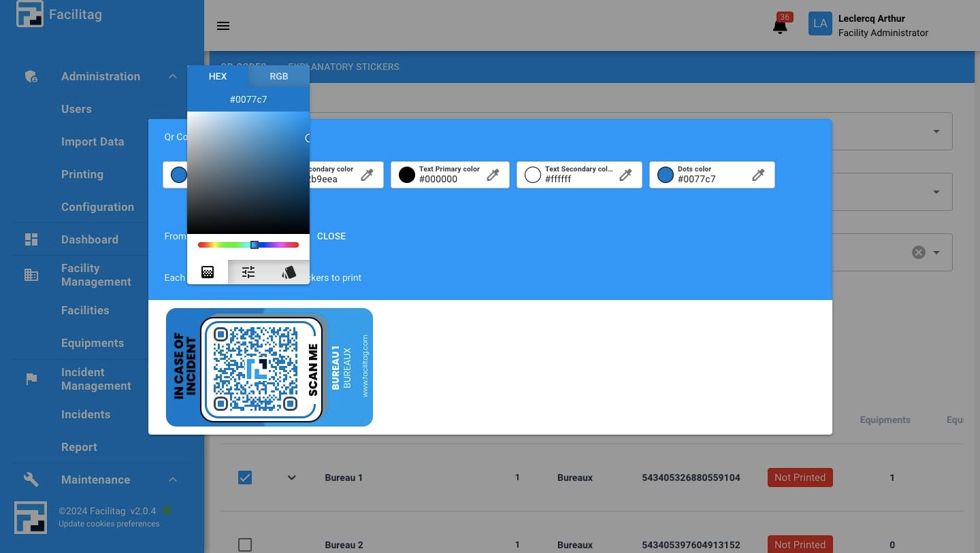Select the HEX tab in color picker

[x=218, y=76]
